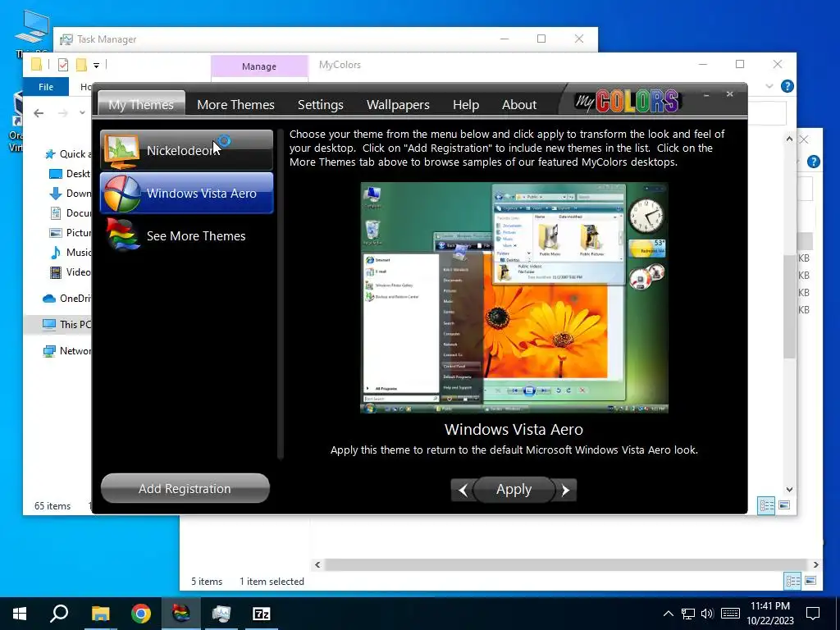Screen dimensions: 840x630
Task: Open the Settings tab in MyColors
Action: [x=321, y=104]
